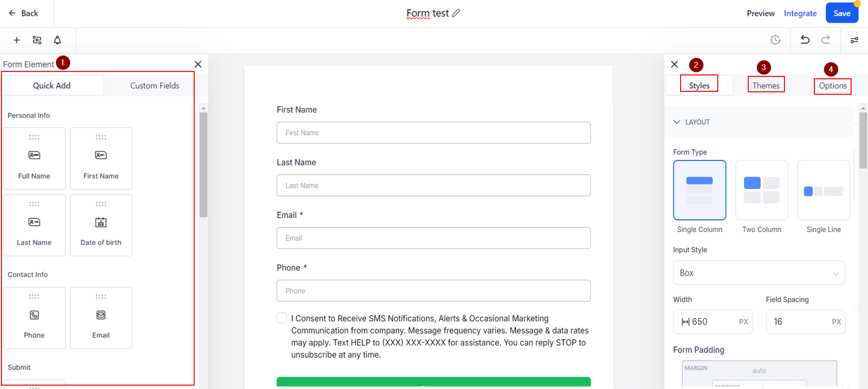Screen dimensions: 868x389
Task: Open version history clock icon
Action: 775,40
